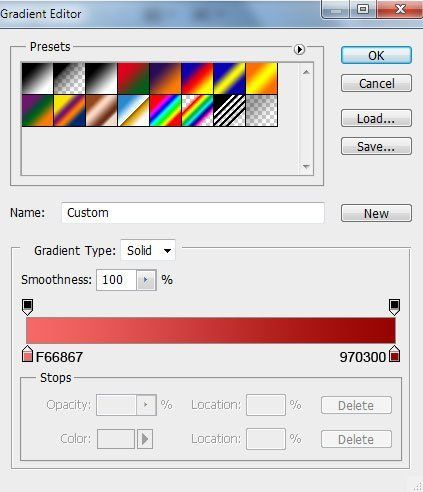Choose the foreground to transparent preset
The width and height of the screenshot is (423, 492).
coord(69,78)
